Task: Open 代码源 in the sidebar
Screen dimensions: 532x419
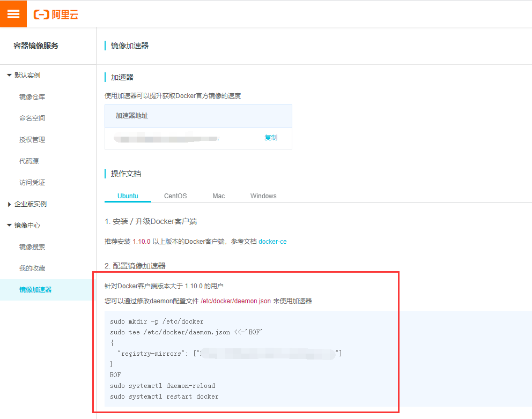Action: [x=29, y=161]
